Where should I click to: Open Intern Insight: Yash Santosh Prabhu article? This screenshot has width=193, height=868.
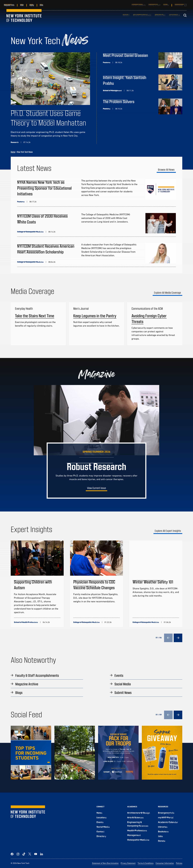(124, 80)
